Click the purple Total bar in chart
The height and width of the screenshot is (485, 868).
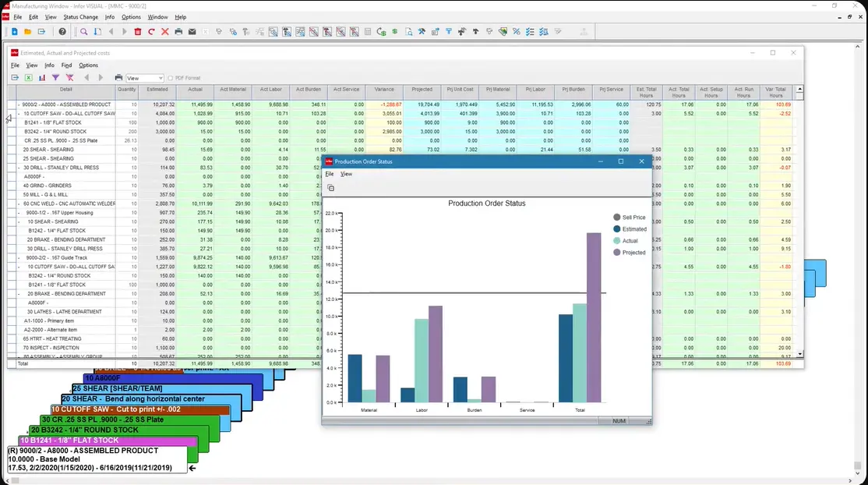(x=594, y=317)
